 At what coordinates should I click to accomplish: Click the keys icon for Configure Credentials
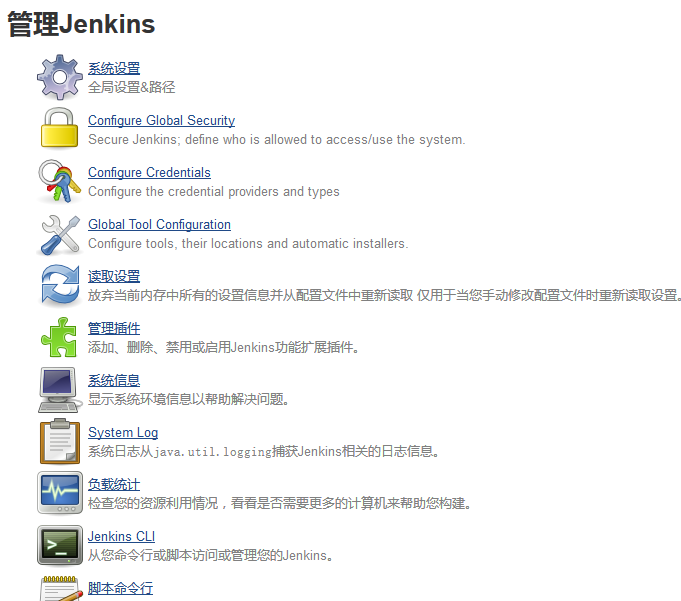coord(60,181)
